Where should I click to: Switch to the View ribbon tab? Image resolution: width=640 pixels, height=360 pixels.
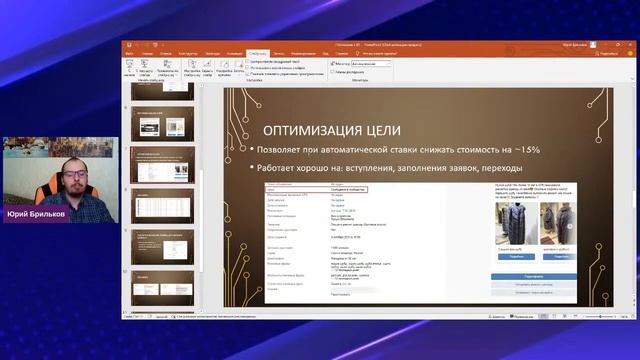(326, 53)
